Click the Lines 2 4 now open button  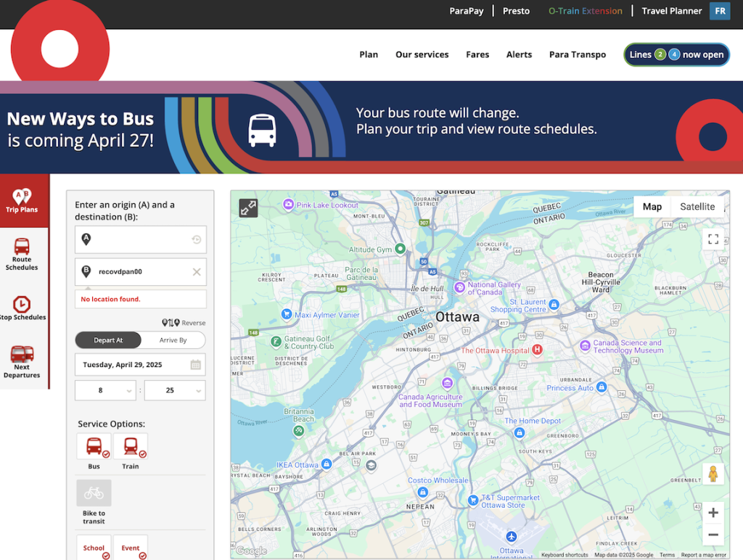[676, 54]
